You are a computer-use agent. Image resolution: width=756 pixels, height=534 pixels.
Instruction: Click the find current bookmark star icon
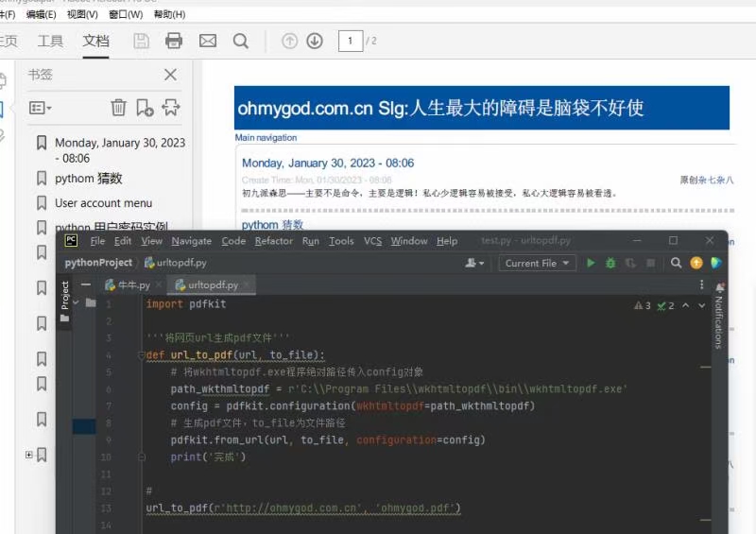[x=171, y=107]
